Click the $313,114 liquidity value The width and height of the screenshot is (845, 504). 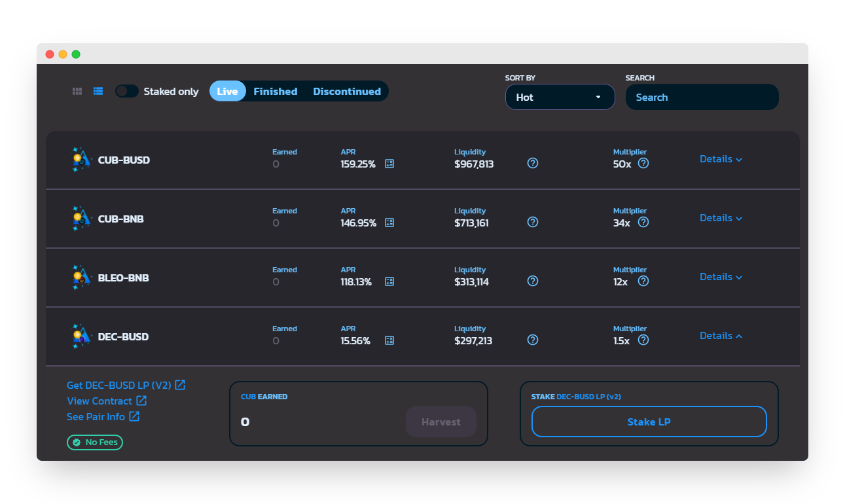pyautogui.click(x=471, y=281)
